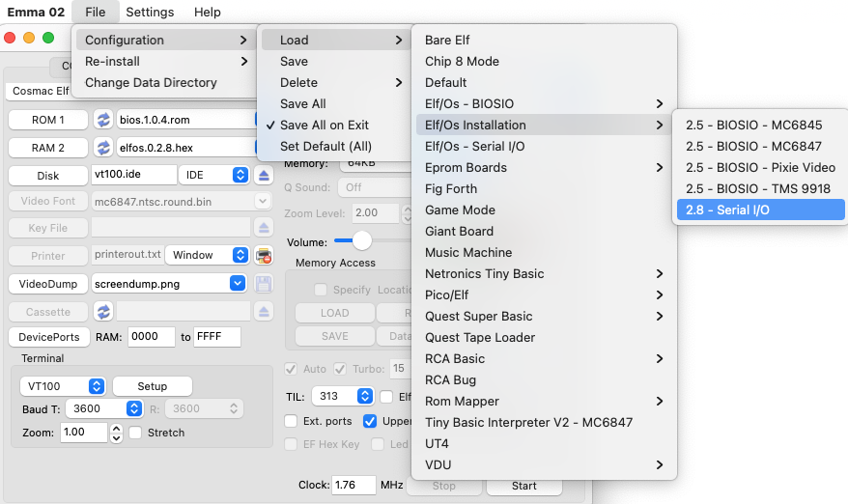
Task: Click the RAM end address FFFF field
Action: [217, 336]
